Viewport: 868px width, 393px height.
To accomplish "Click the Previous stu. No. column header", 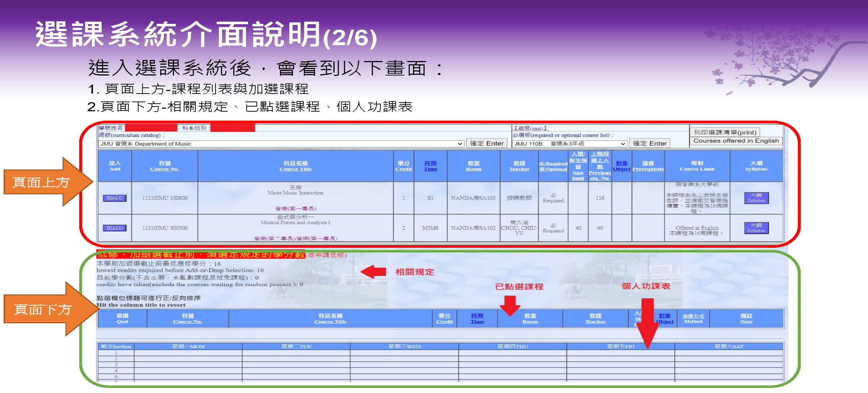I will pyautogui.click(x=600, y=166).
